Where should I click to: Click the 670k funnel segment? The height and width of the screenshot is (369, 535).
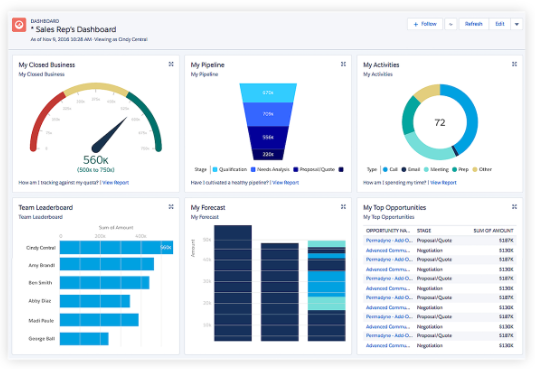[268, 93]
